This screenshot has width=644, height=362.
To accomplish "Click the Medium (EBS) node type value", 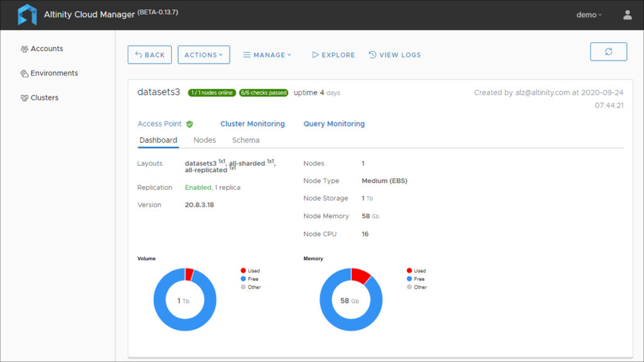I will [384, 181].
